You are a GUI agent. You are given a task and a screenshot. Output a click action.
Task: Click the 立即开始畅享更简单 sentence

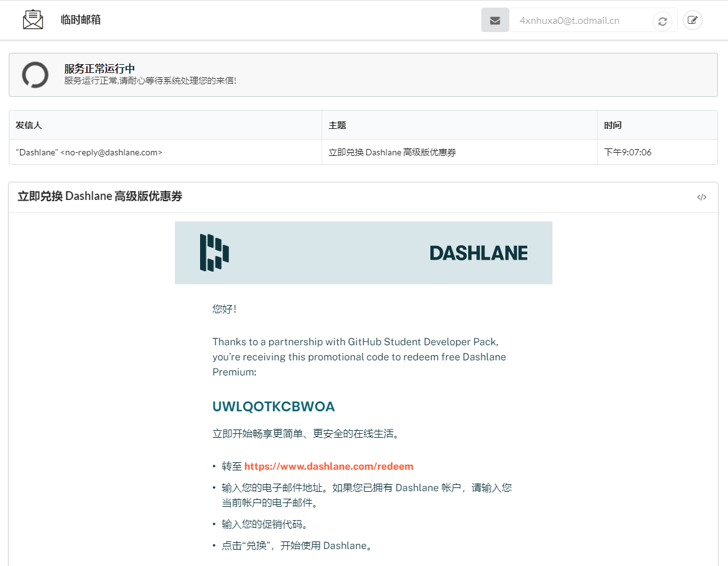point(306,434)
